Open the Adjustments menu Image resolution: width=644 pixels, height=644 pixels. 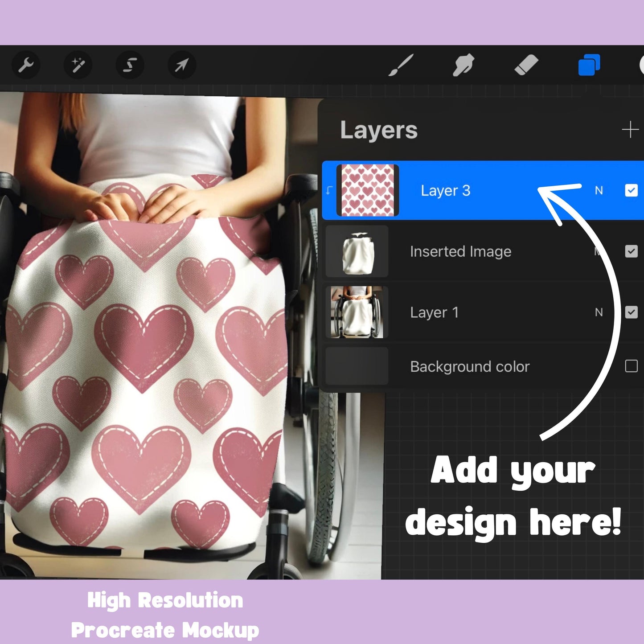78,65
